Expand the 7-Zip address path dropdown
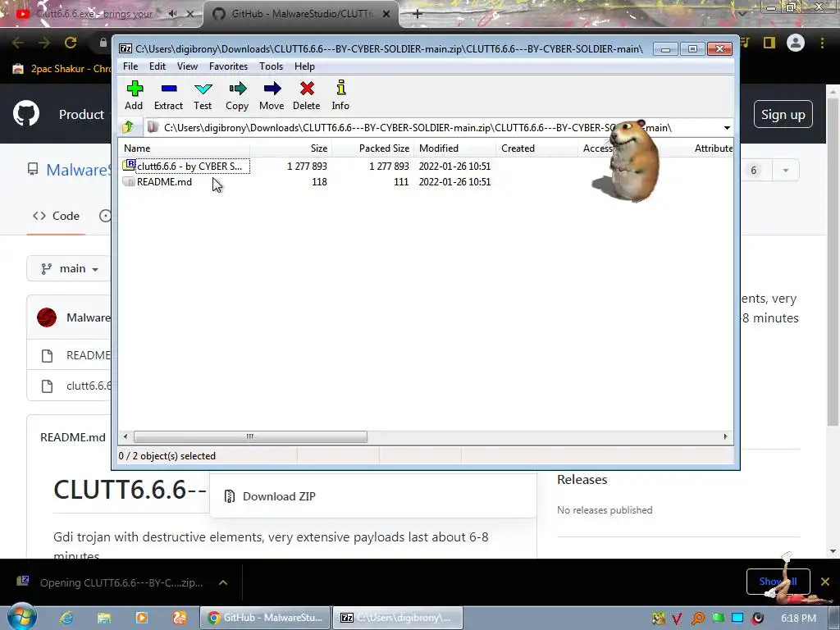The width and height of the screenshot is (840, 630). [x=727, y=127]
